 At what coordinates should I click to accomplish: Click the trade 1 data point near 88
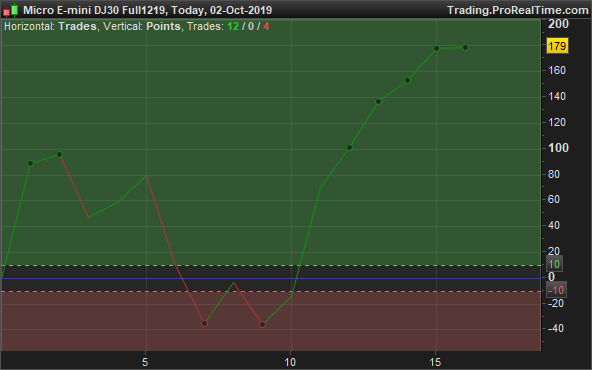(x=31, y=163)
